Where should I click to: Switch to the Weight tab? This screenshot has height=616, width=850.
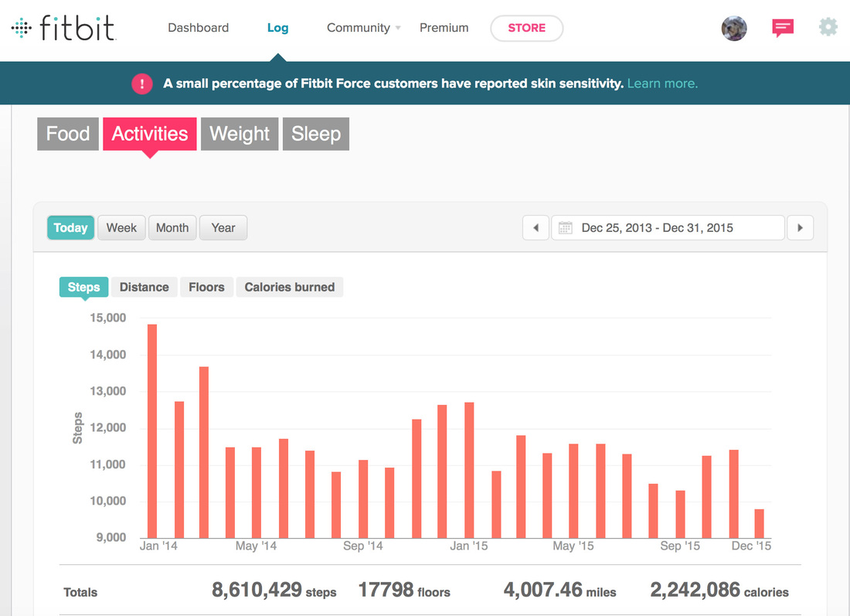[x=240, y=134]
